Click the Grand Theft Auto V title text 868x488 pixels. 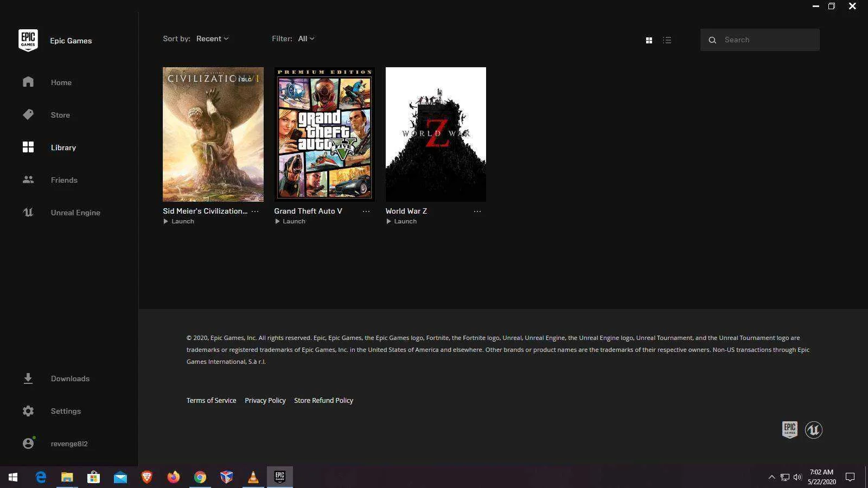(x=308, y=211)
